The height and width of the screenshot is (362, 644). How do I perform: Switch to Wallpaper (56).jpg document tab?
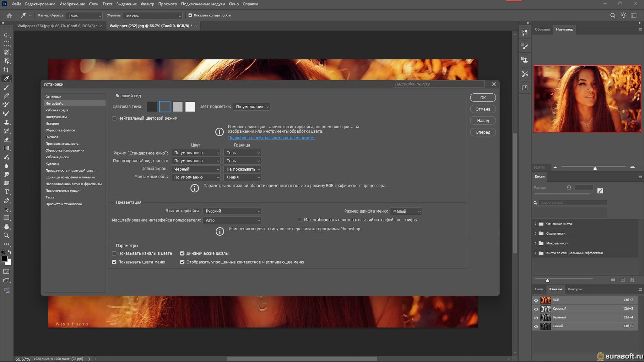tap(58, 26)
